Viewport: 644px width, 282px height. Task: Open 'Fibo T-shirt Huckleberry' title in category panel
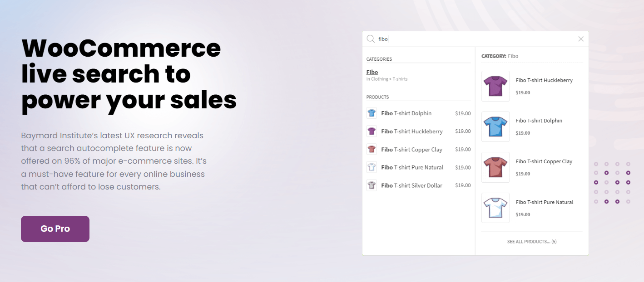click(x=544, y=80)
